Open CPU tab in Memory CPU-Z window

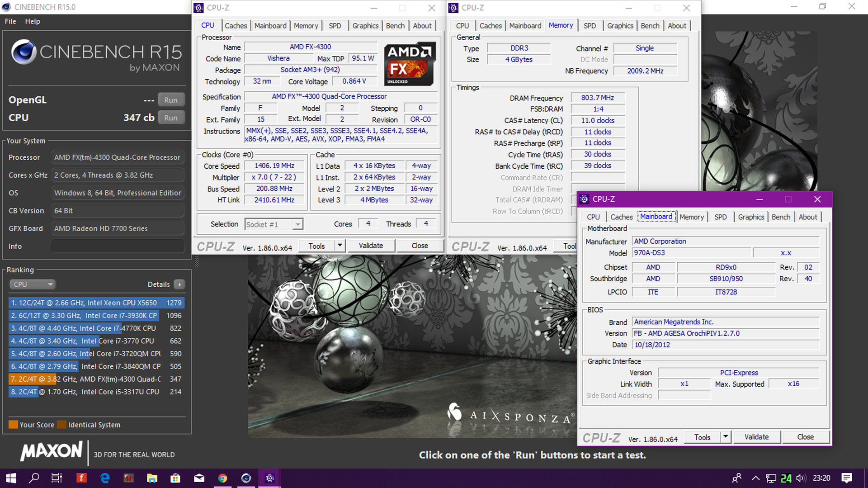click(x=462, y=26)
